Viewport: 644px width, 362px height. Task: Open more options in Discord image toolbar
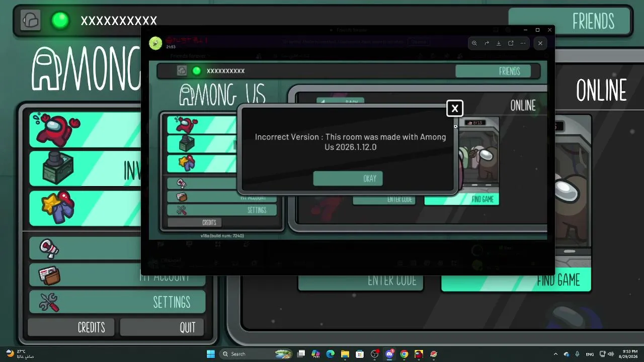pyautogui.click(x=523, y=43)
